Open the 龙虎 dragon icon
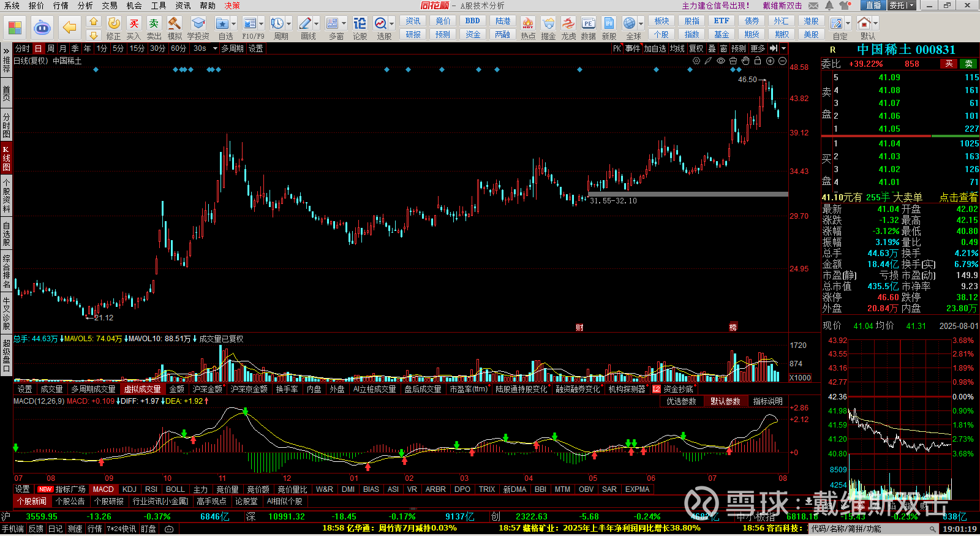The image size is (980, 536). pos(568,23)
